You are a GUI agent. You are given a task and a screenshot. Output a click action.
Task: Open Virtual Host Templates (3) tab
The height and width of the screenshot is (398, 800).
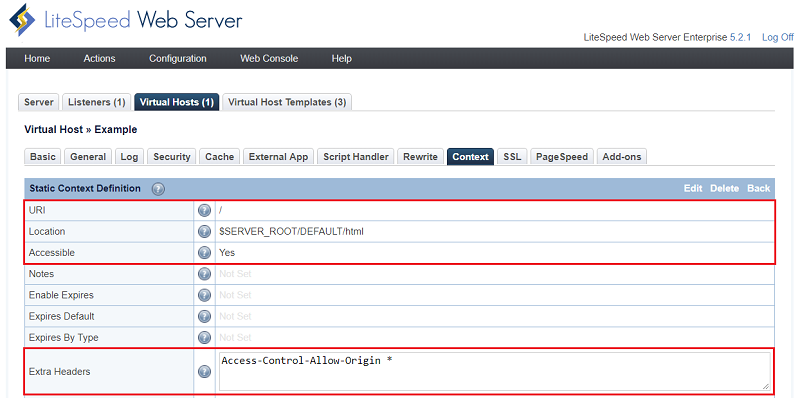(287, 102)
